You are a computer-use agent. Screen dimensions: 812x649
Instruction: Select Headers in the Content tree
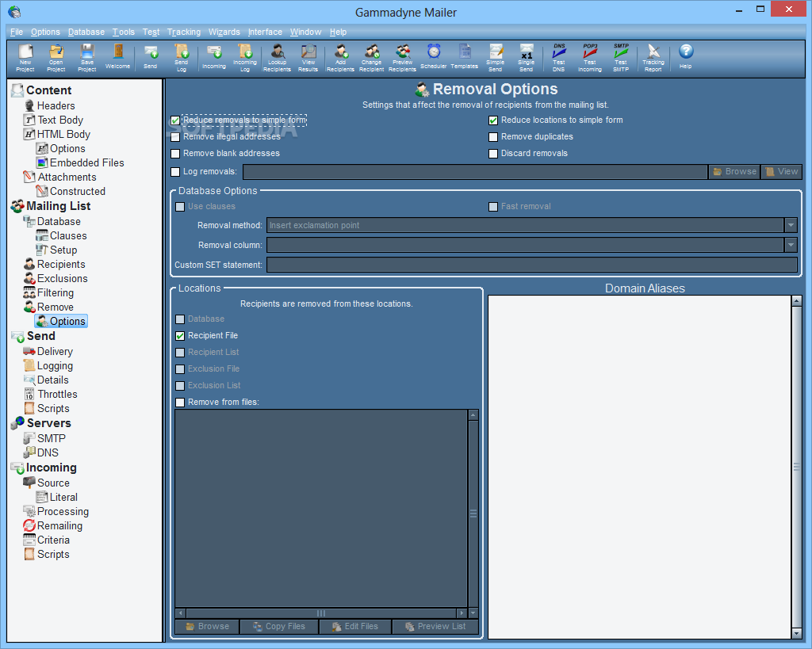(x=56, y=105)
